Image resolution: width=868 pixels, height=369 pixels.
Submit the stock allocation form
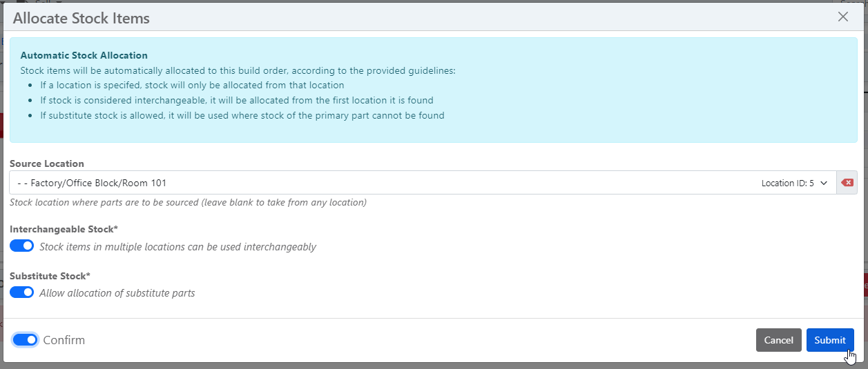click(x=829, y=340)
